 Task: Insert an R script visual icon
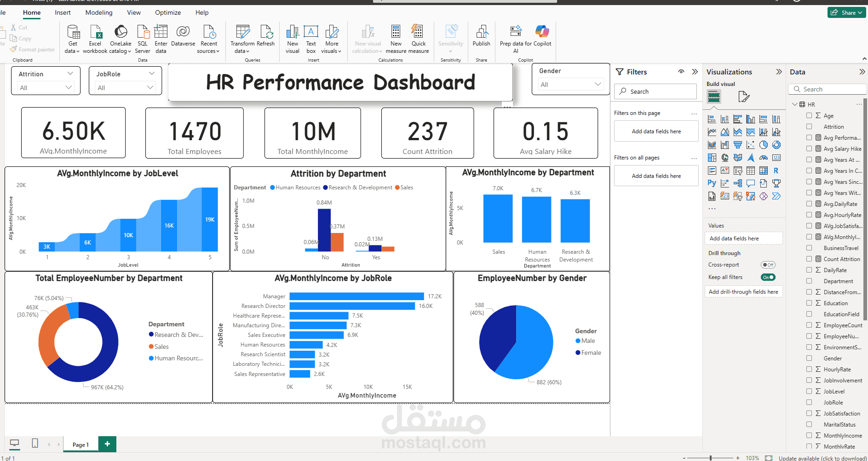click(x=776, y=171)
